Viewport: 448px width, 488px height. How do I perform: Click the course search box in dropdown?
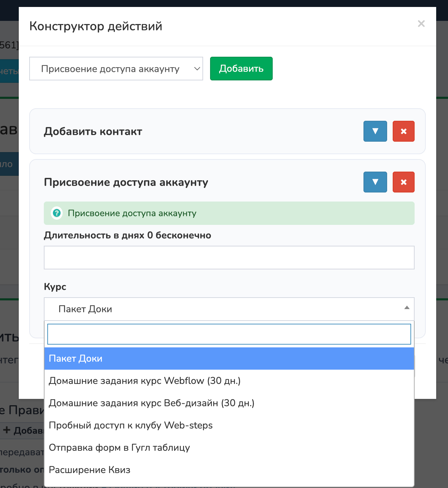pyautogui.click(x=229, y=334)
